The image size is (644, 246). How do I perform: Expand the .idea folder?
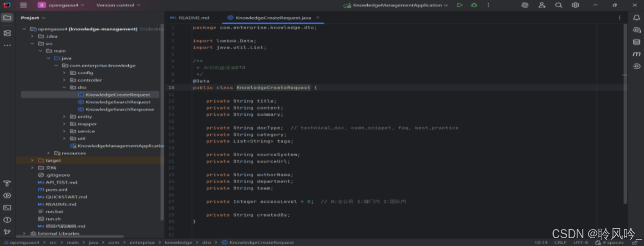[x=33, y=36]
